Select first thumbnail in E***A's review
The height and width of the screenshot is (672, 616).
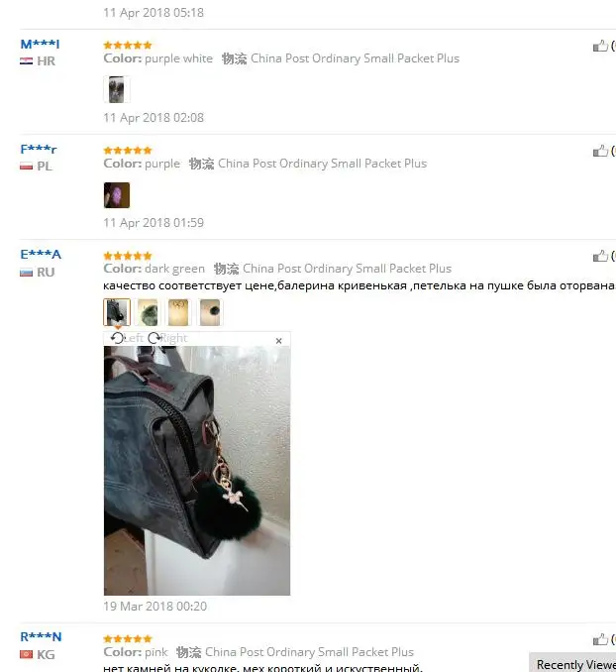click(117, 312)
